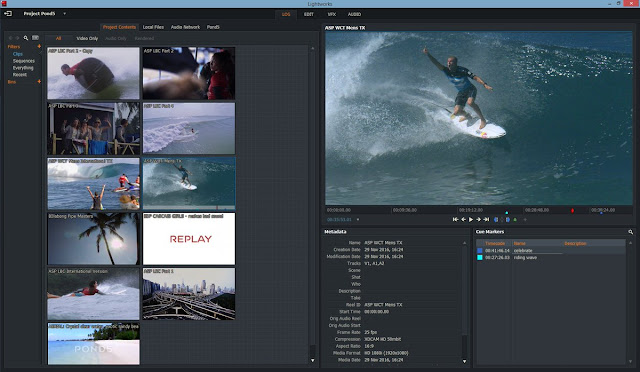Select the Everything filter in the sidebar
Image resolution: width=640 pixels, height=372 pixels.
(23, 68)
